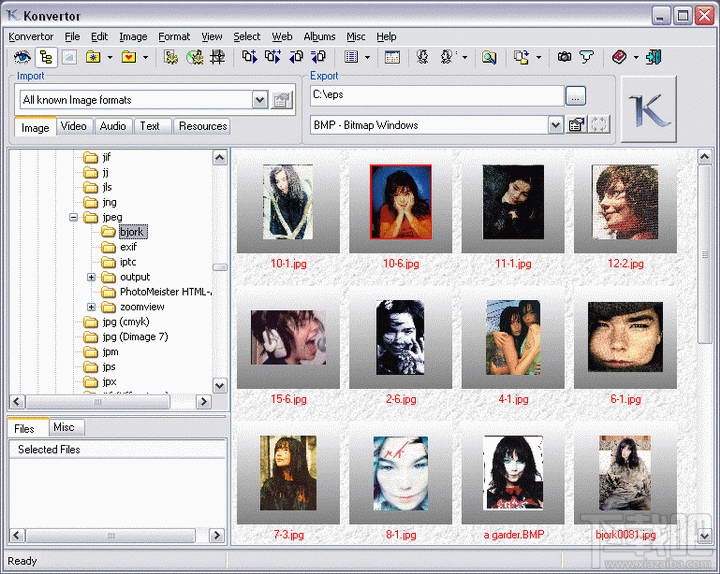Click the exit door icon in toolbar
The height and width of the screenshot is (574, 720).
(x=653, y=57)
